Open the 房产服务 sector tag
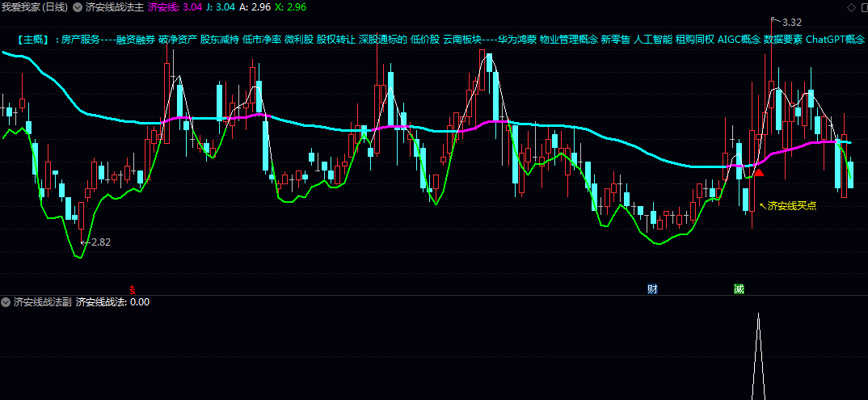 [80, 40]
